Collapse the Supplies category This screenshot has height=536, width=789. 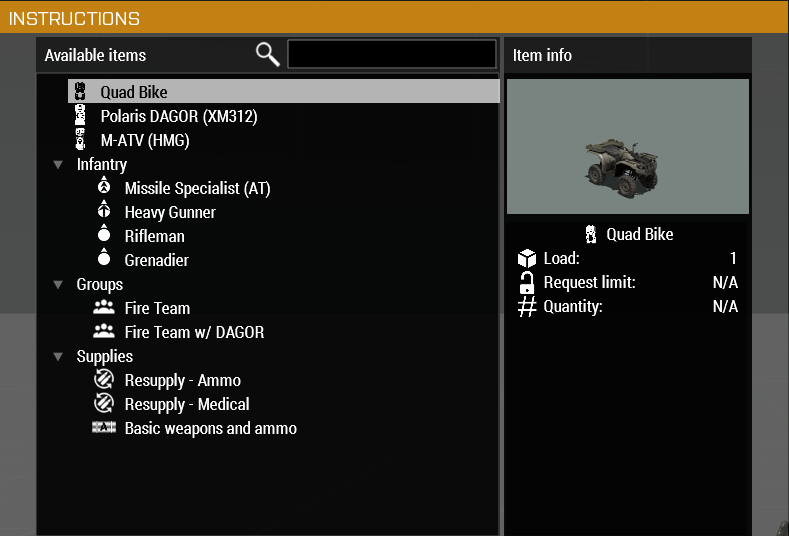(x=58, y=357)
